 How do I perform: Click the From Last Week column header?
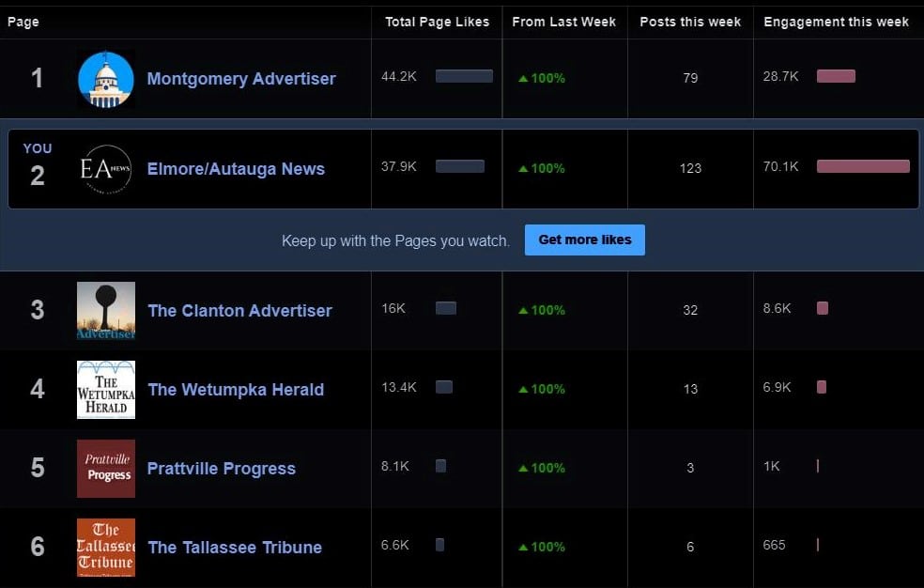pos(563,22)
